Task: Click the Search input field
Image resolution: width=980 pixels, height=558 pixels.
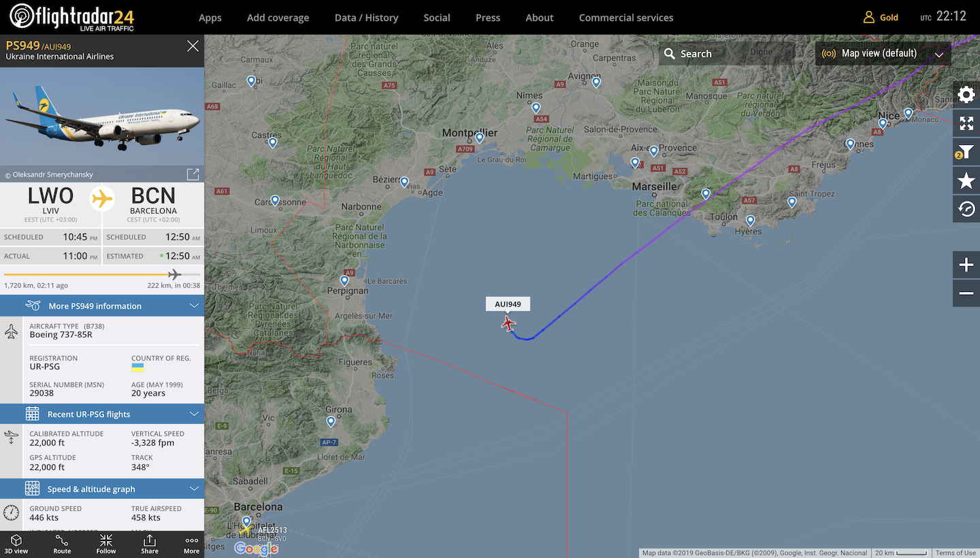Action: tap(726, 53)
